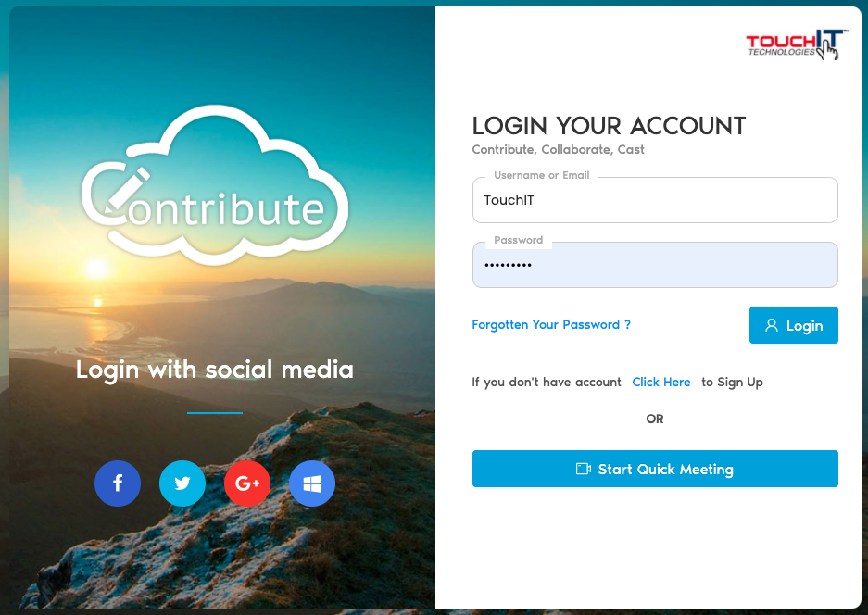
Task: Click the Login with social media text
Action: click(x=215, y=370)
